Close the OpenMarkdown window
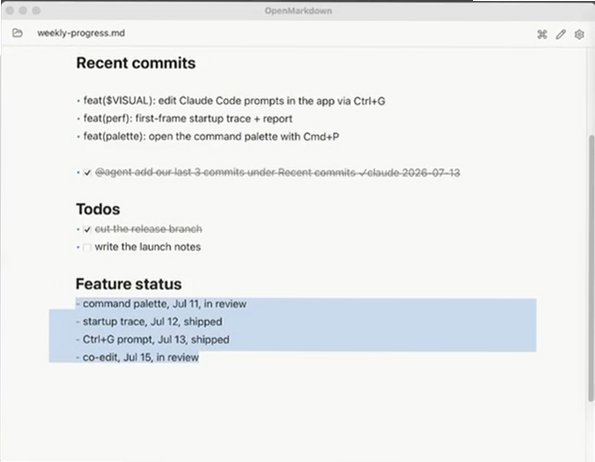The image size is (595, 462). 10,11
